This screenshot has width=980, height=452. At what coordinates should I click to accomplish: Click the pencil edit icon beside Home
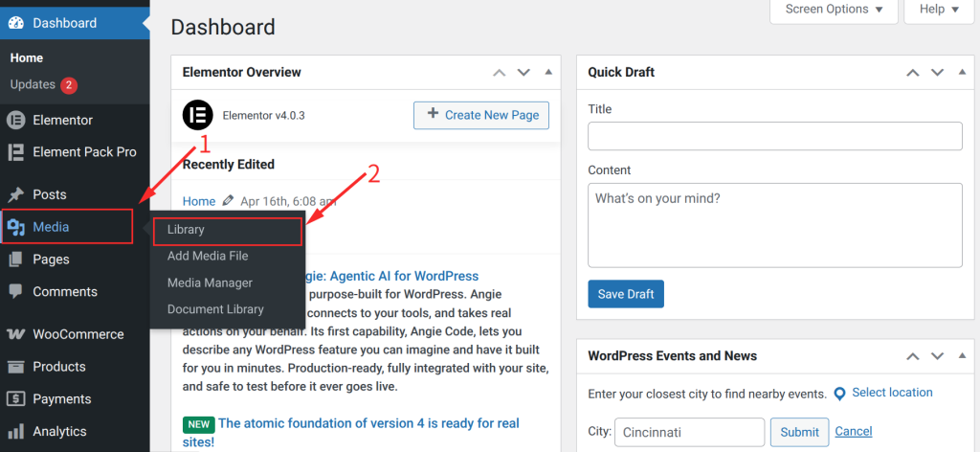click(x=228, y=201)
